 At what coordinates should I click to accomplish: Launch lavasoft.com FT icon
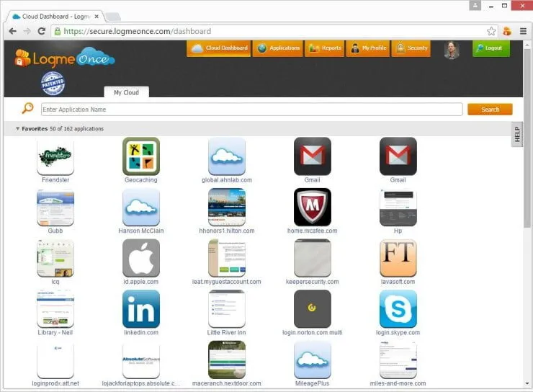pyautogui.click(x=398, y=259)
